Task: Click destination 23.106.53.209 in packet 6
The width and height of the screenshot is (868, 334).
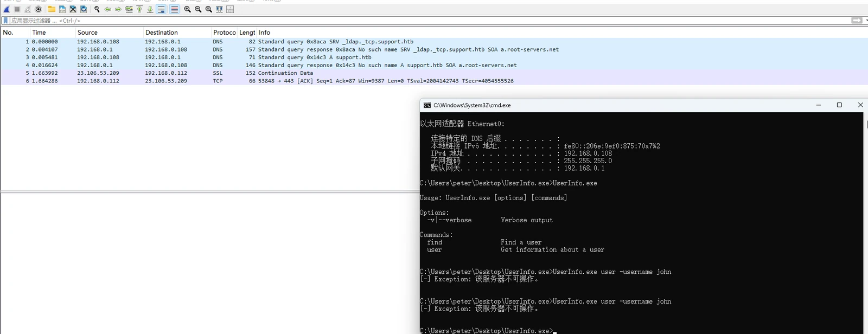Action: [165, 81]
